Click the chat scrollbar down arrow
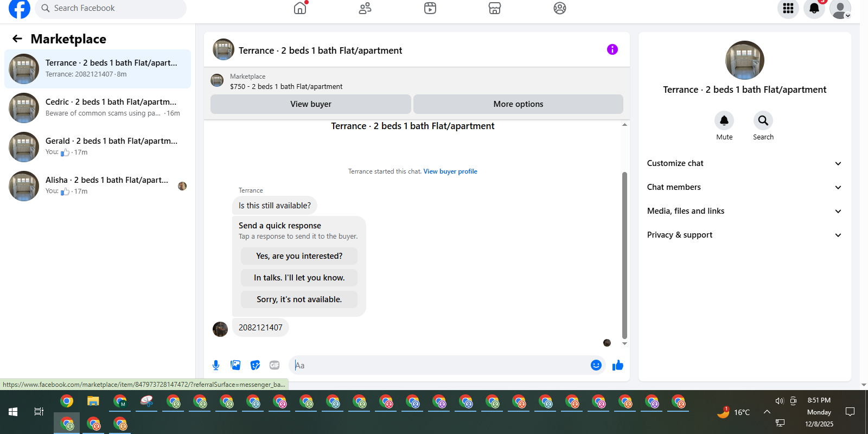This screenshot has height=434, width=868. [624, 343]
